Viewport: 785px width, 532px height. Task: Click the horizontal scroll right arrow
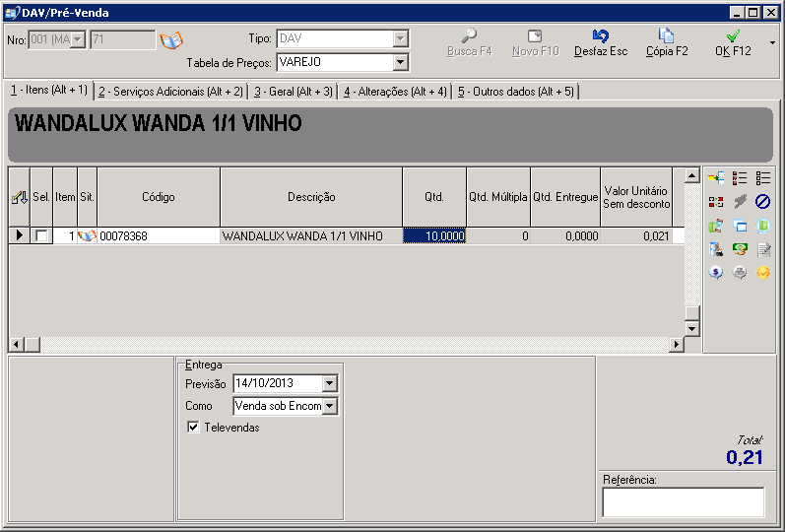[677, 344]
